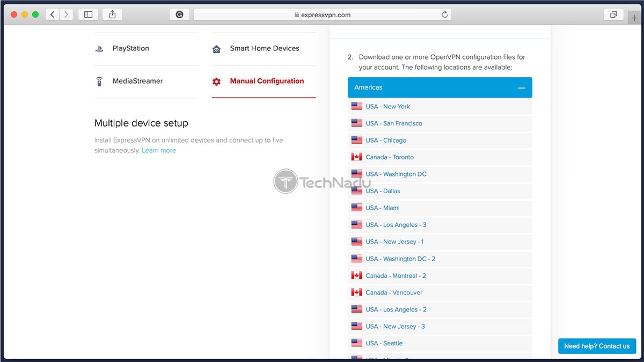Click the Grammarly extension icon
Viewport: 644px width, 362px height.
(179, 15)
